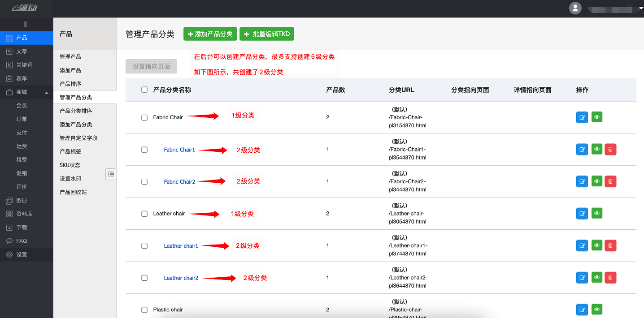
Task: Open the Fabric Chair1 category link
Action: coord(179,150)
